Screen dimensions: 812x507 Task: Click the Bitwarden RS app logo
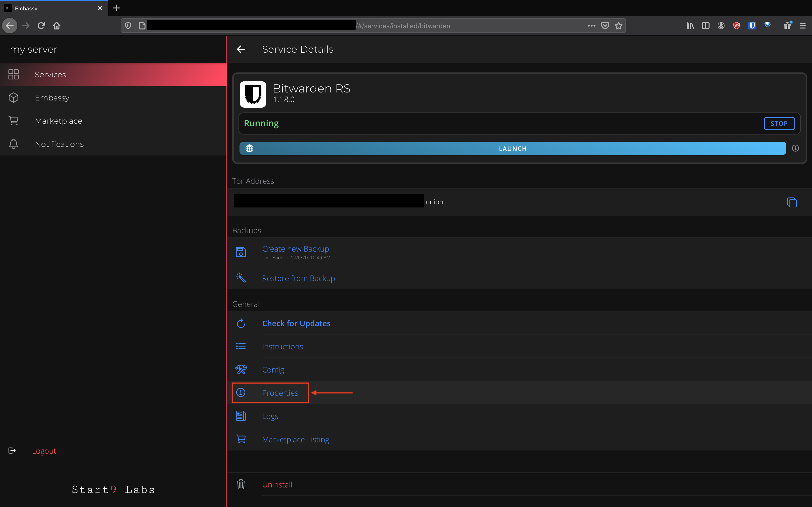tap(253, 94)
